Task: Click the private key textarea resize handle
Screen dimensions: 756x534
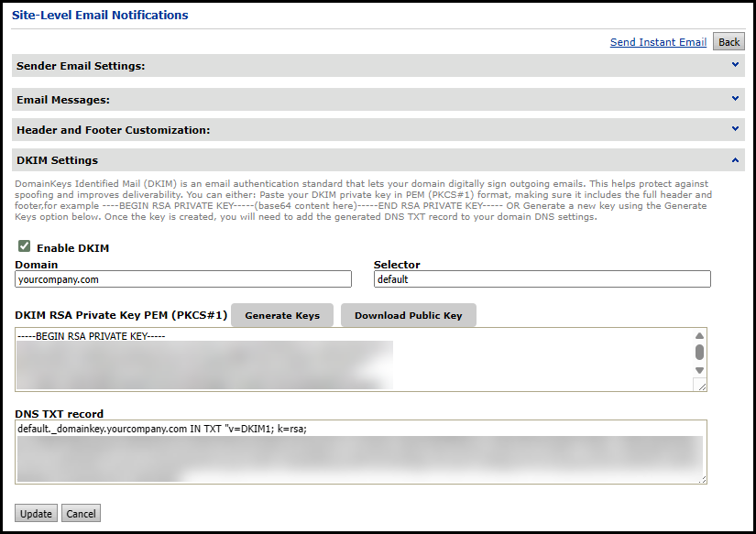Action: (701, 386)
